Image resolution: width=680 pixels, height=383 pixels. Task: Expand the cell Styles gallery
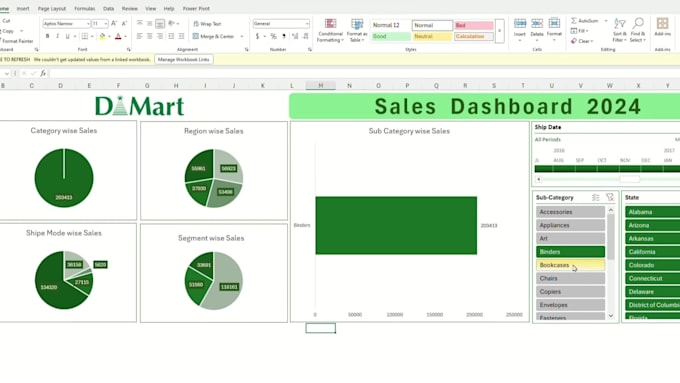[500, 31]
